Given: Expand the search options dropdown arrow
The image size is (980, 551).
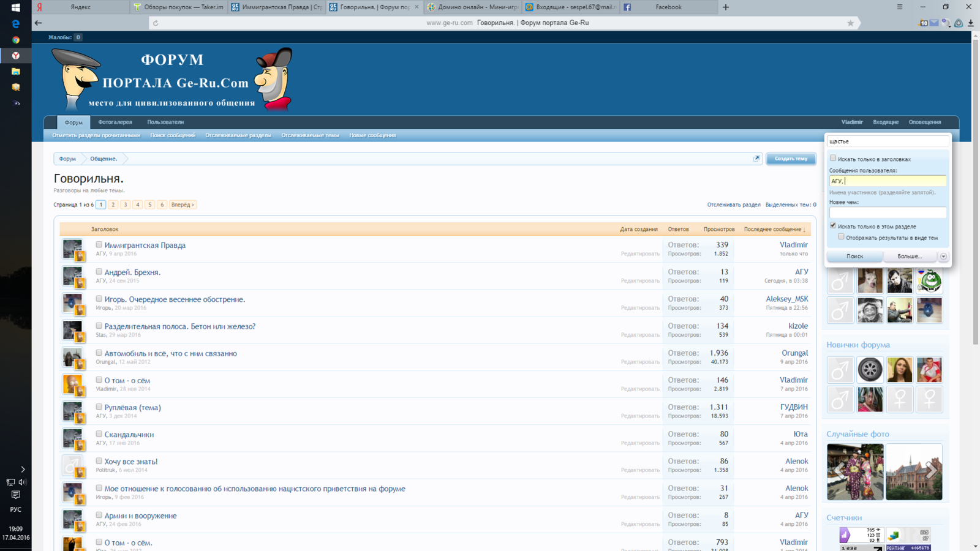Looking at the screenshot, I should (x=943, y=257).
